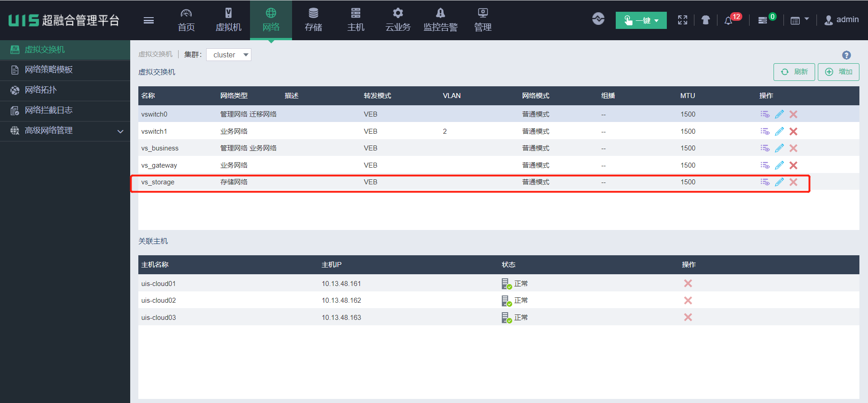This screenshot has width=868, height=403.
Task: Select 虚拟交换机 in the sidebar
Action: click(65, 50)
